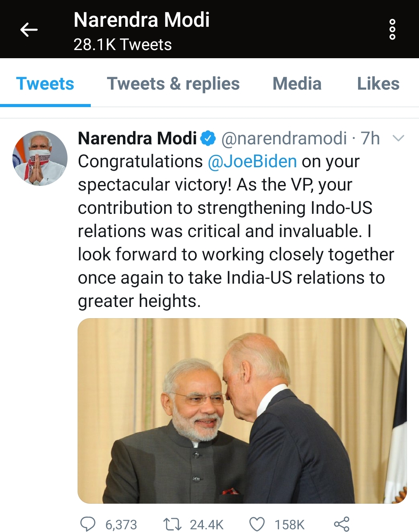Tap the reply speech bubble icon

88,524
